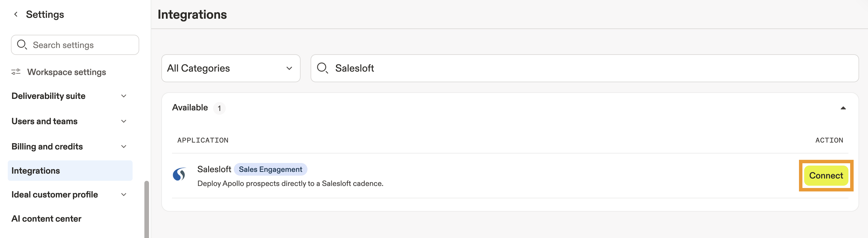
Task: Expand Ideal customer profile section
Action: coord(124,195)
